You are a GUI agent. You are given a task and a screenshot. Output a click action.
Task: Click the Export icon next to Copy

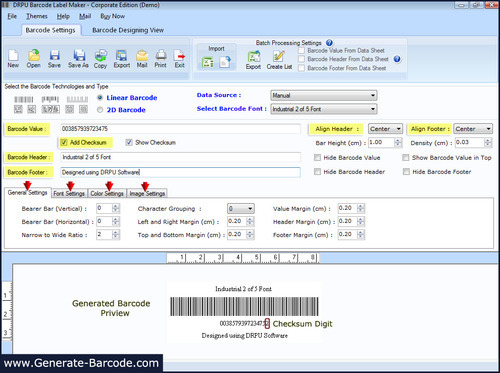(122, 58)
